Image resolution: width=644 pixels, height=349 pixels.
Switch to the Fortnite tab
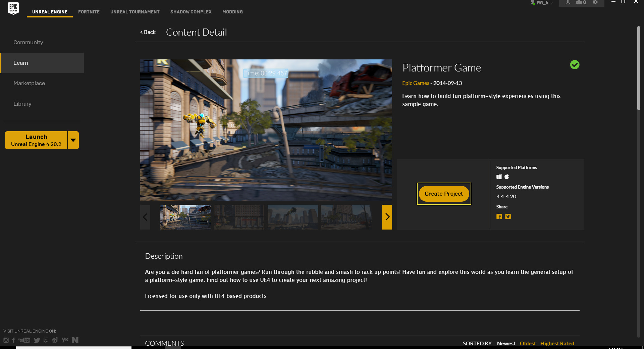(89, 12)
